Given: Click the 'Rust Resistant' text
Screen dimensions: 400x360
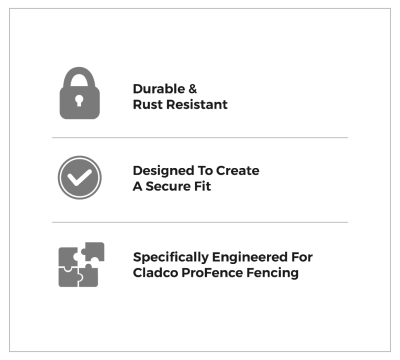Looking at the screenshot, I should (x=180, y=105).
